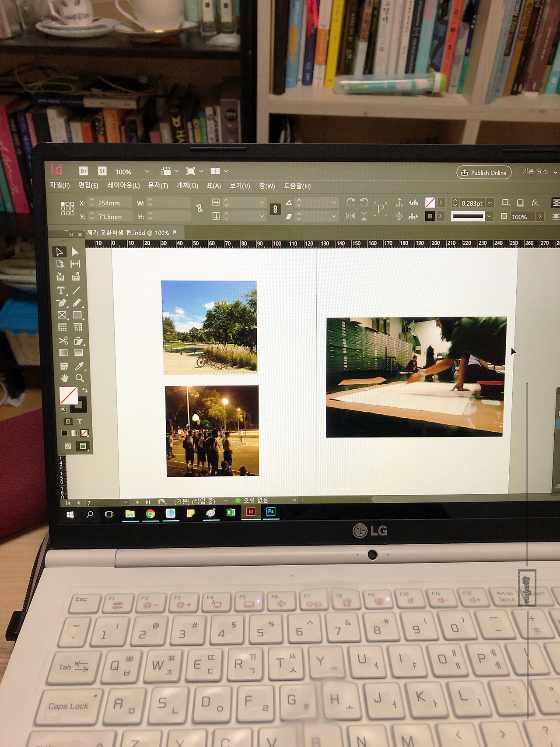Select the Pencil tool

point(77,303)
